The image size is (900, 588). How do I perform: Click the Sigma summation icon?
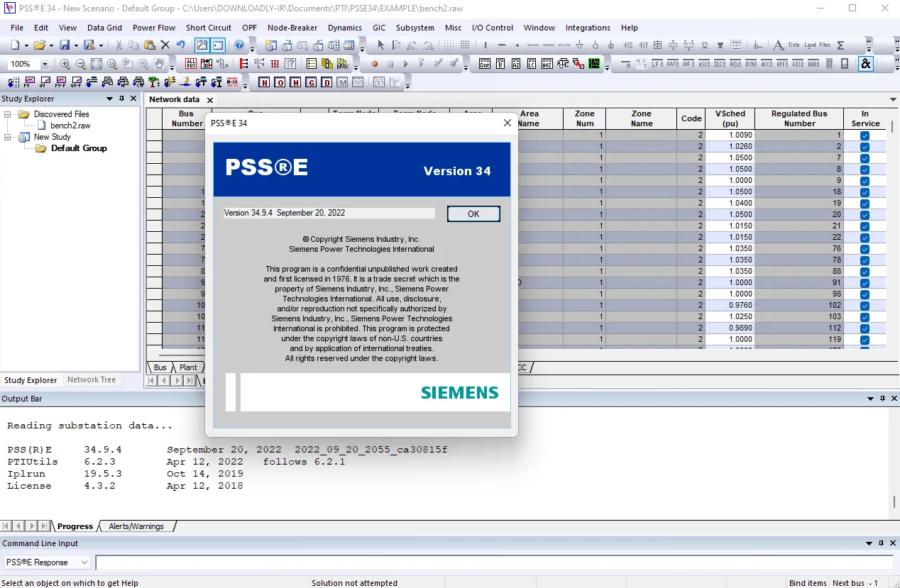(x=840, y=45)
